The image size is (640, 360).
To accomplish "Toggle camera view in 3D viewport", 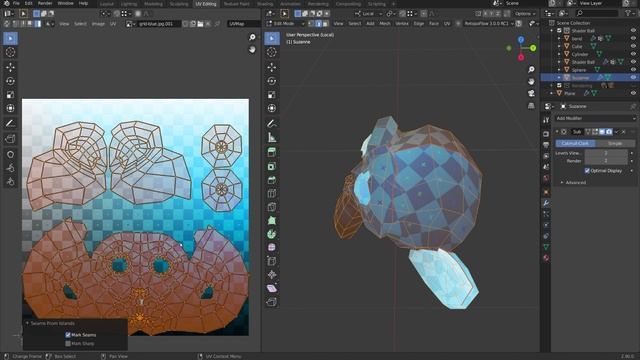I will pyautogui.click(x=531, y=93).
